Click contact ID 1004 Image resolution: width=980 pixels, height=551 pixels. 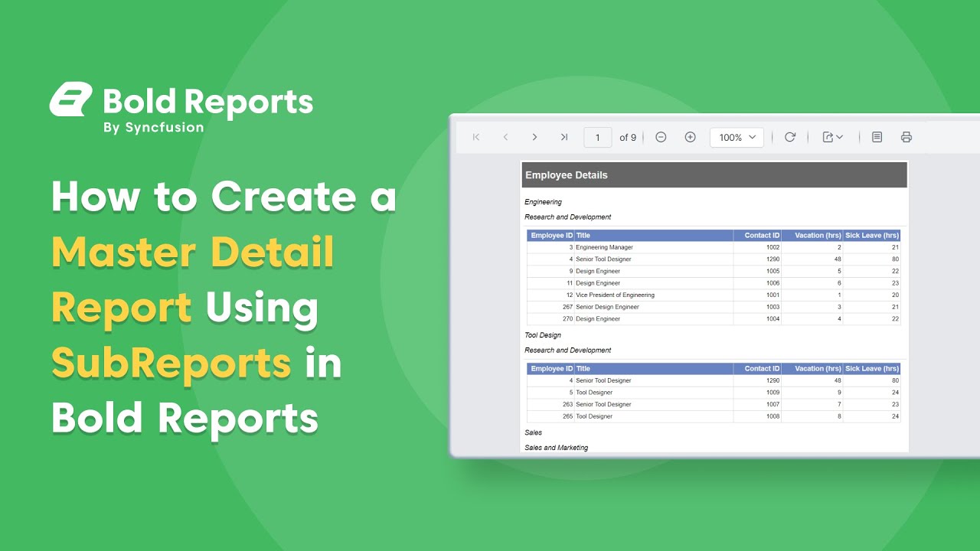[x=773, y=318]
